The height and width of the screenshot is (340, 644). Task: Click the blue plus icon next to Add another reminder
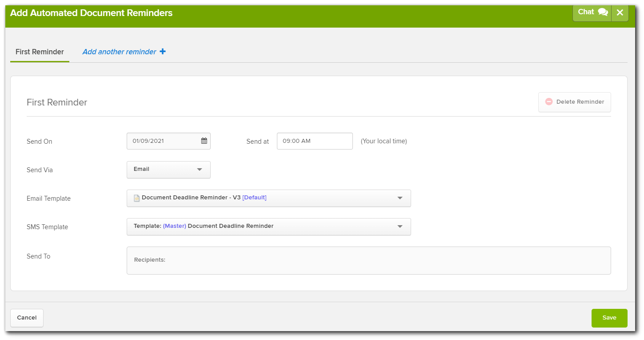pos(163,51)
